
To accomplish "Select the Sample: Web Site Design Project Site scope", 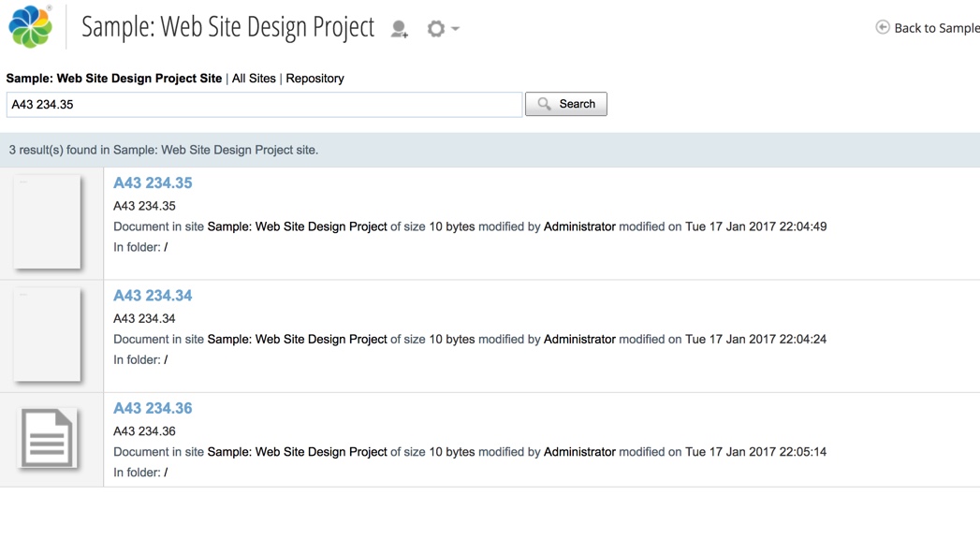I will 114,79.
